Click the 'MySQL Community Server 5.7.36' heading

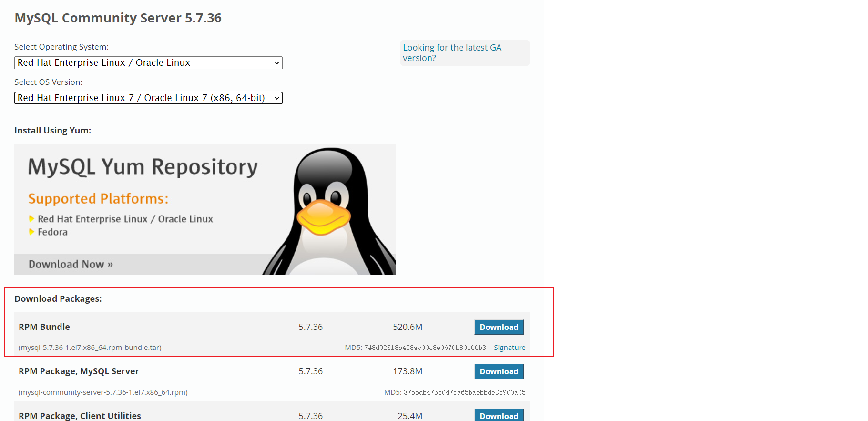pyautogui.click(x=118, y=18)
